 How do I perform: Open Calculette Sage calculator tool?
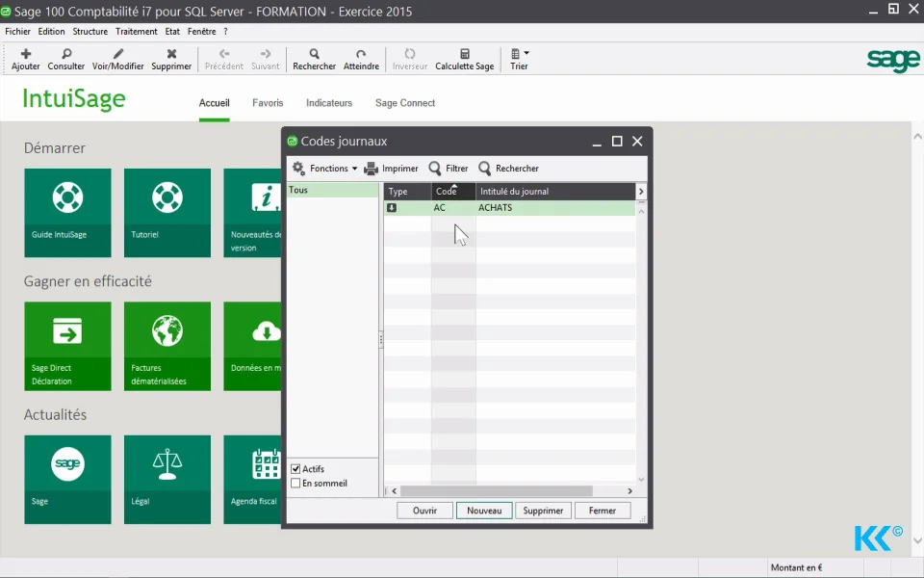tap(464, 59)
